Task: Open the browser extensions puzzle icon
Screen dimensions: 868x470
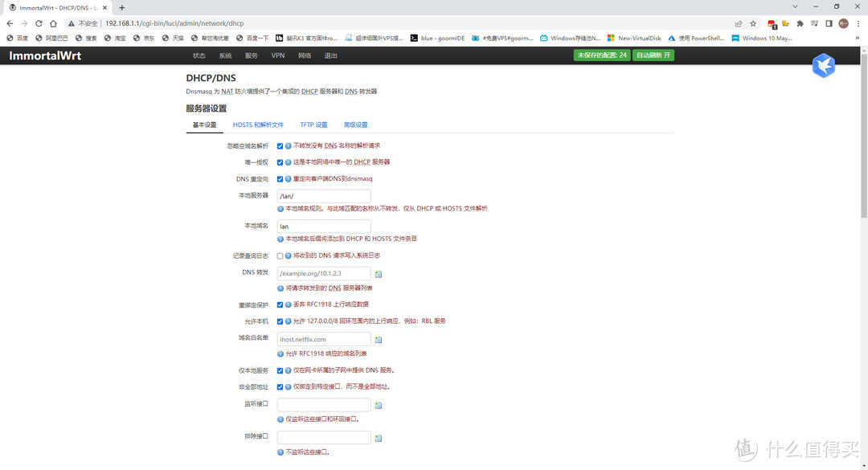Action: pyautogui.click(x=800, y=23)
